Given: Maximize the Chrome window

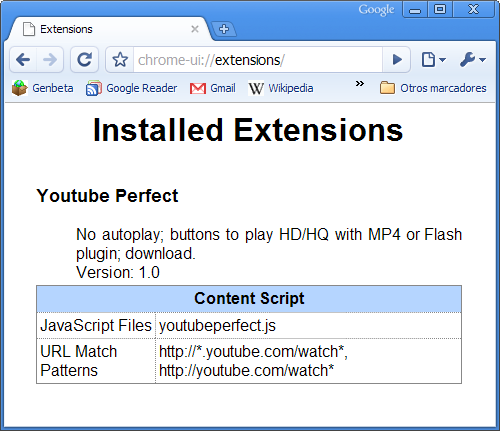Looking at the screenshot, I should click(x=440, y=9).
